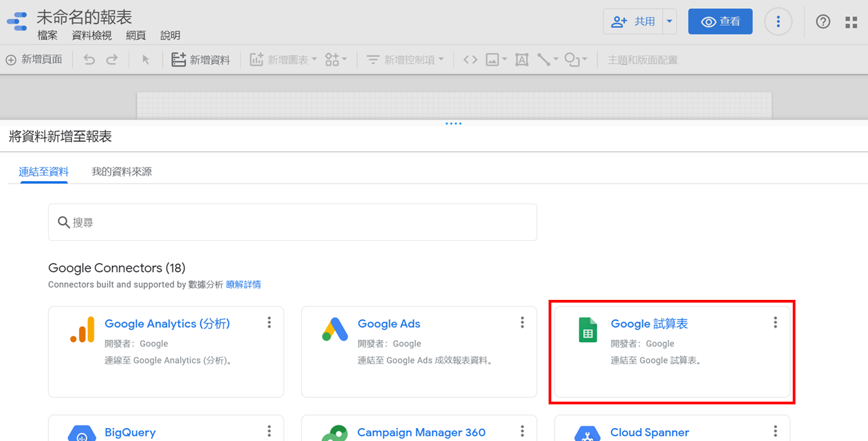868x441 pixels.
Task: Click the panel resize handle dots
Action: (453, 123)
